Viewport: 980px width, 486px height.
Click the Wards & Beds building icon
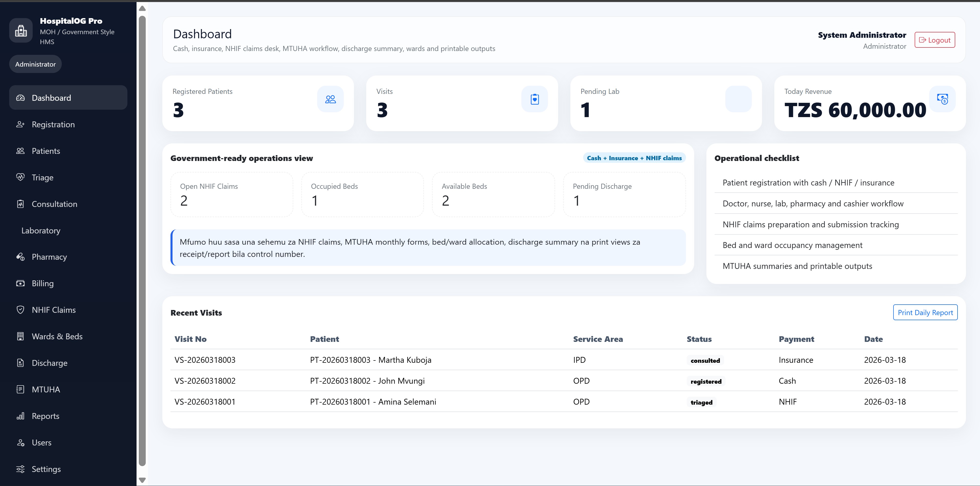pyautogui.click(x=20, y=336)
